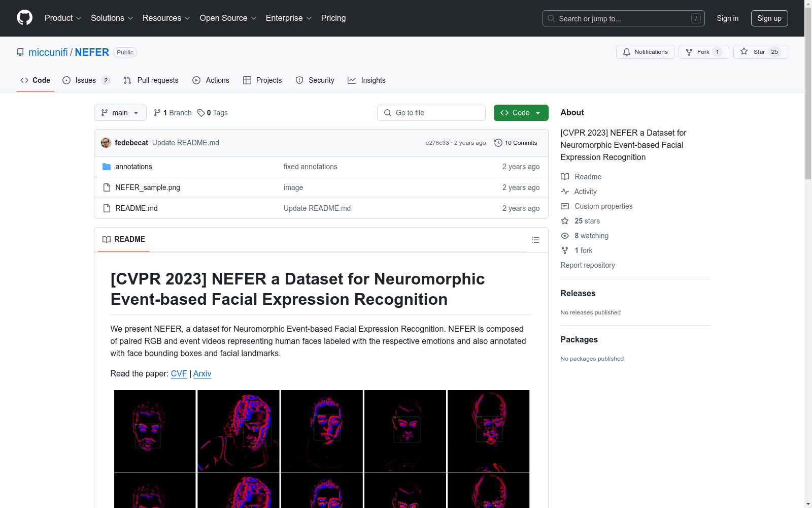Click the Sign in link

(x=728, y=18)
